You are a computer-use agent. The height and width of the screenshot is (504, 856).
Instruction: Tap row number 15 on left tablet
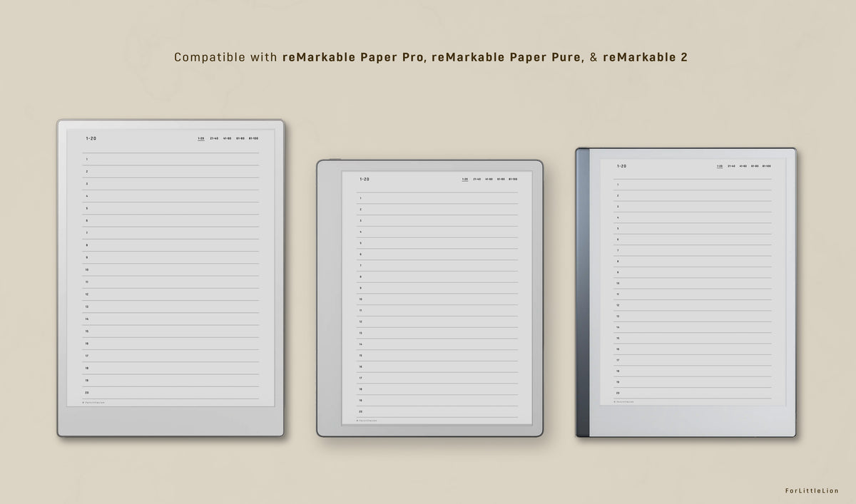(86, 331)
